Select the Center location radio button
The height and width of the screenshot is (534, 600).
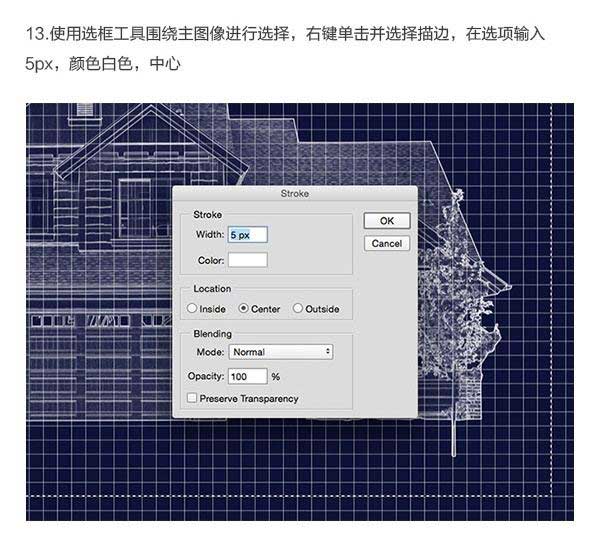(243, 308)
